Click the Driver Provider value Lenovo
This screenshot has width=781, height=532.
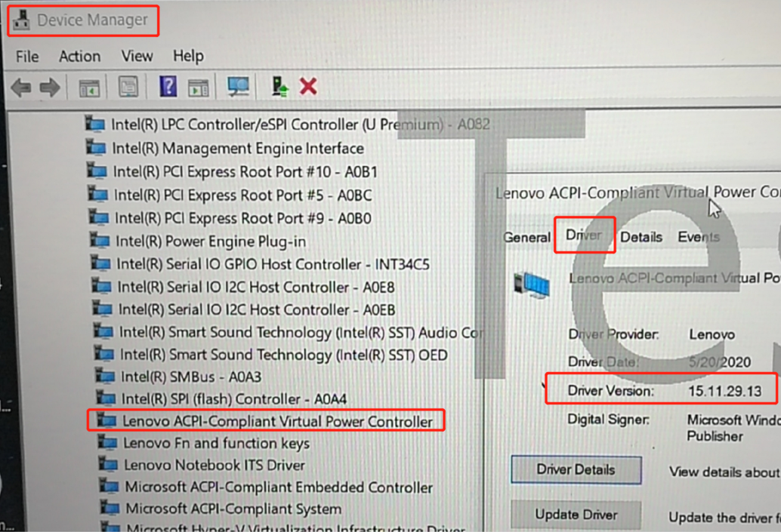tap(712, 334)
